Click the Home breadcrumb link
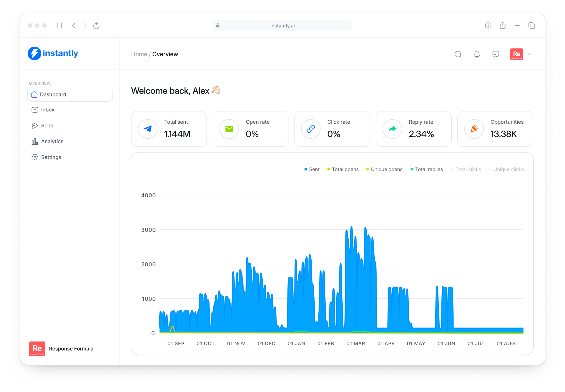This screenshot has width=565, height=392. (139, 54)
